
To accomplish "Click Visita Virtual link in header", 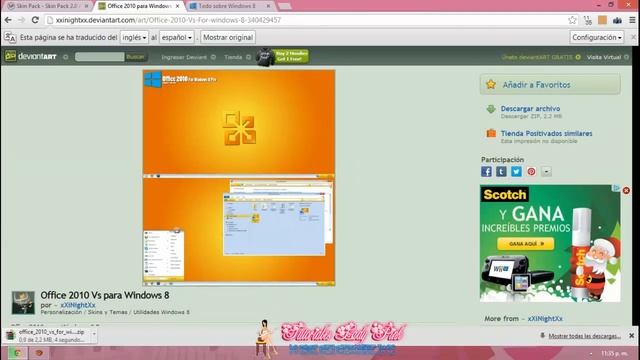I will (604, 57).
